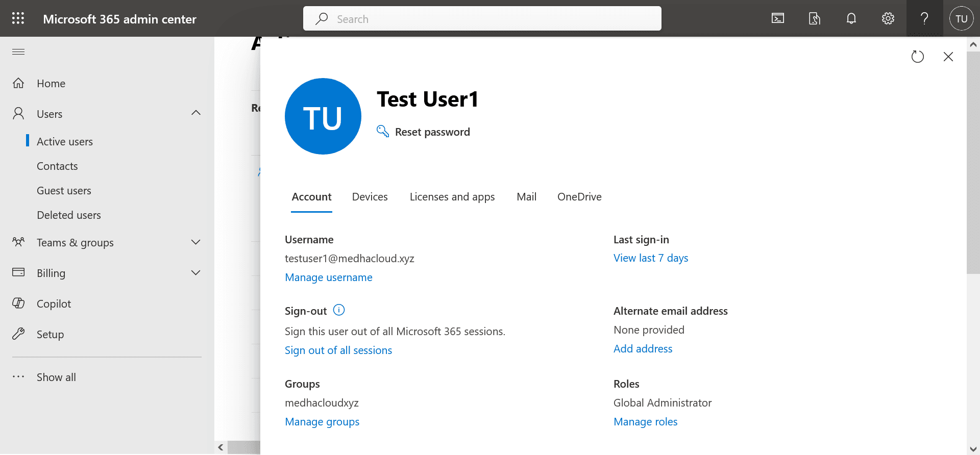Click the Microsoft 365 admin center title
The width and height of the screenshot is (980, 455).
point(119,19)
